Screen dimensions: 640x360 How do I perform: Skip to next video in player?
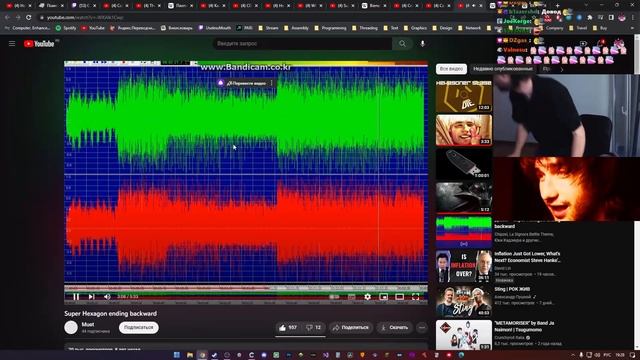pos(91,297)
